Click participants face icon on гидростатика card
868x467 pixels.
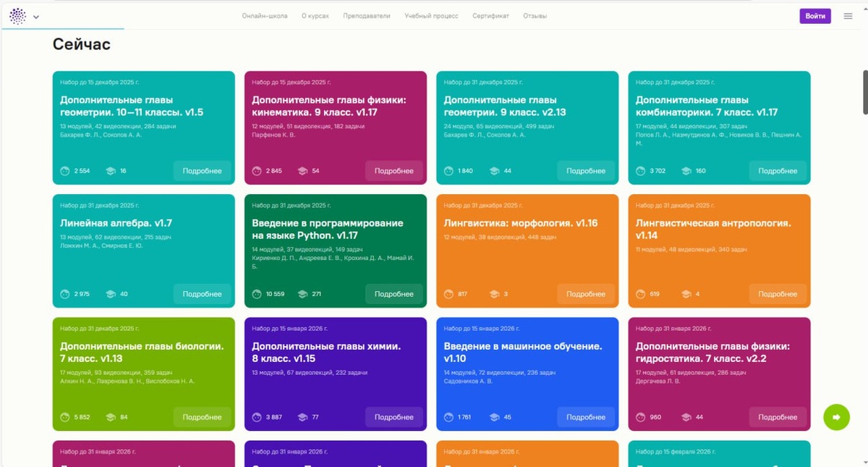coord(640,417)
